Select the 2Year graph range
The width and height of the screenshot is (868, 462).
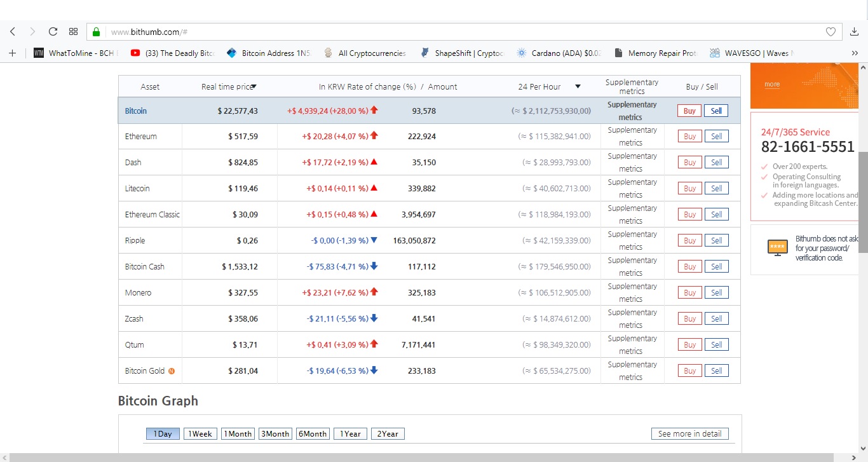388,434
